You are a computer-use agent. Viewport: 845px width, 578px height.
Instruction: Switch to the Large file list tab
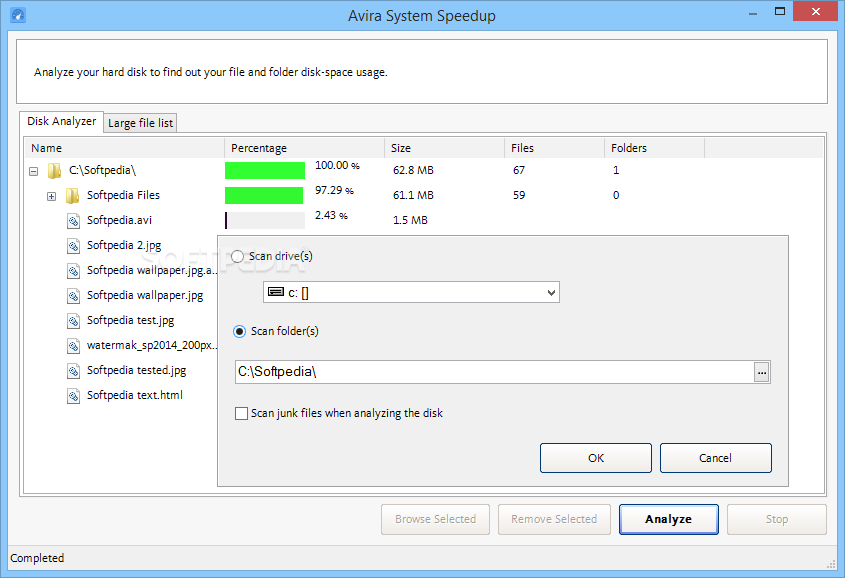(x=140, y=123)
